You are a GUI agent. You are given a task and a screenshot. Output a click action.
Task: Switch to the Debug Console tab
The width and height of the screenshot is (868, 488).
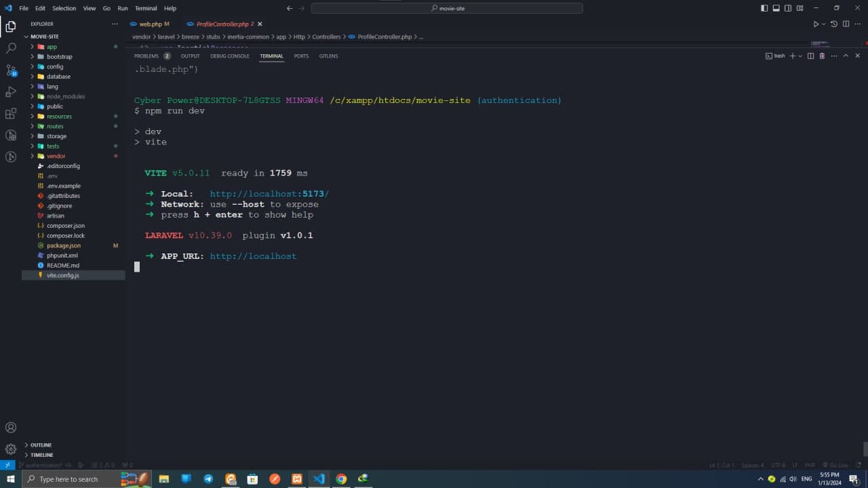pos(230,56)
